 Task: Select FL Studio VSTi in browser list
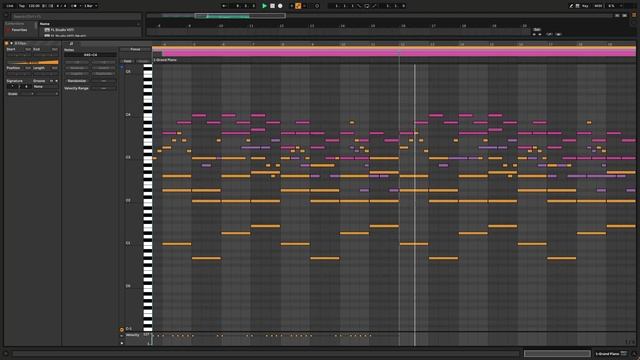click(x=62, y=30)
